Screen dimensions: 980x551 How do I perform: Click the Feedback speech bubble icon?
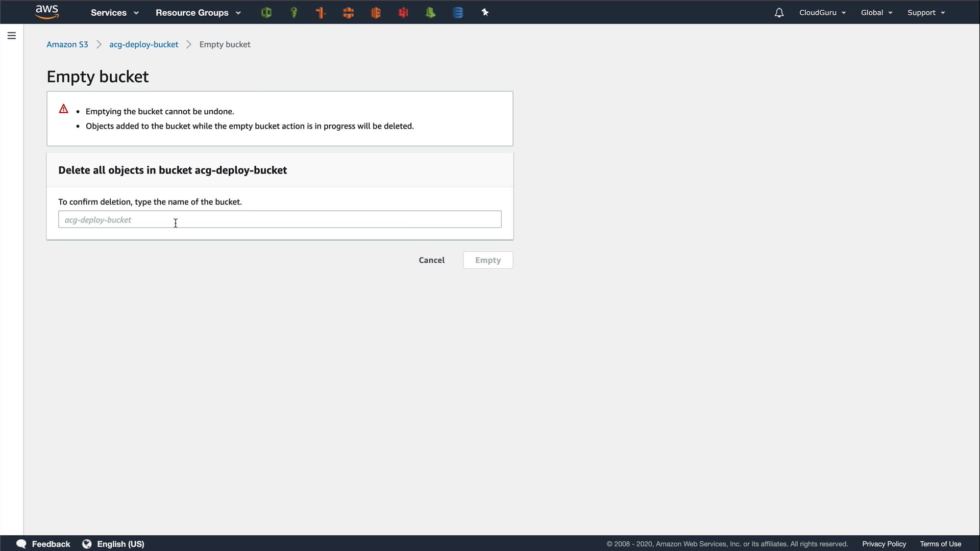coord(21,544)
